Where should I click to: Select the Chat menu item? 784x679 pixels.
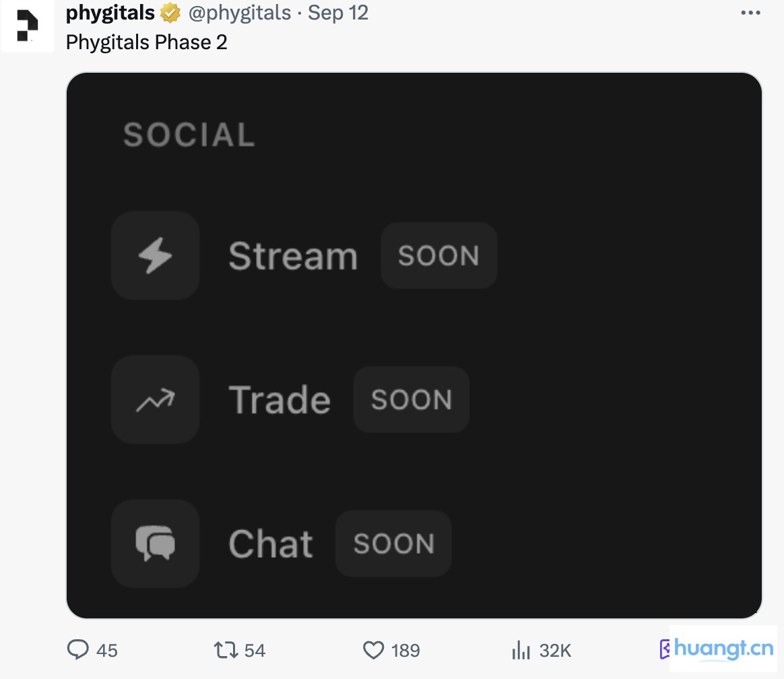271,544
